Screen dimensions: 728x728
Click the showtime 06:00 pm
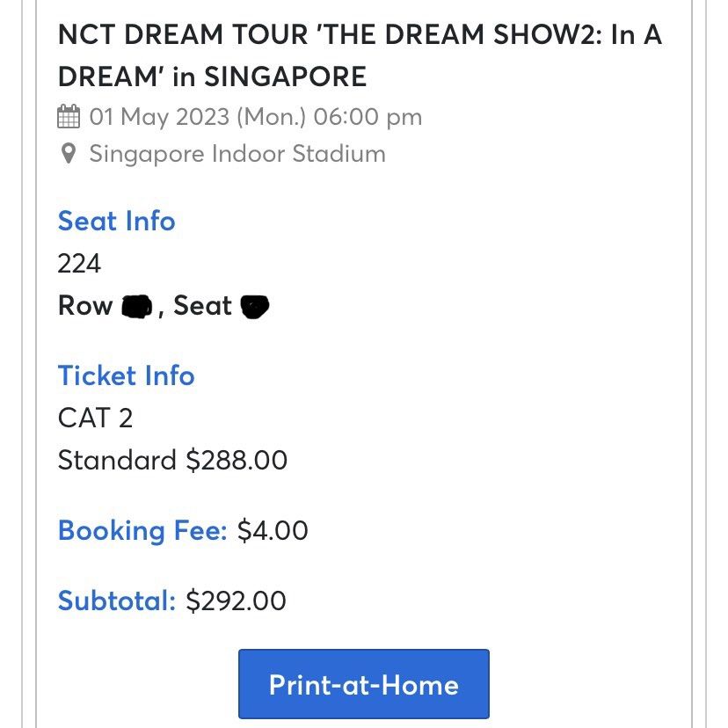pos(380,115)
